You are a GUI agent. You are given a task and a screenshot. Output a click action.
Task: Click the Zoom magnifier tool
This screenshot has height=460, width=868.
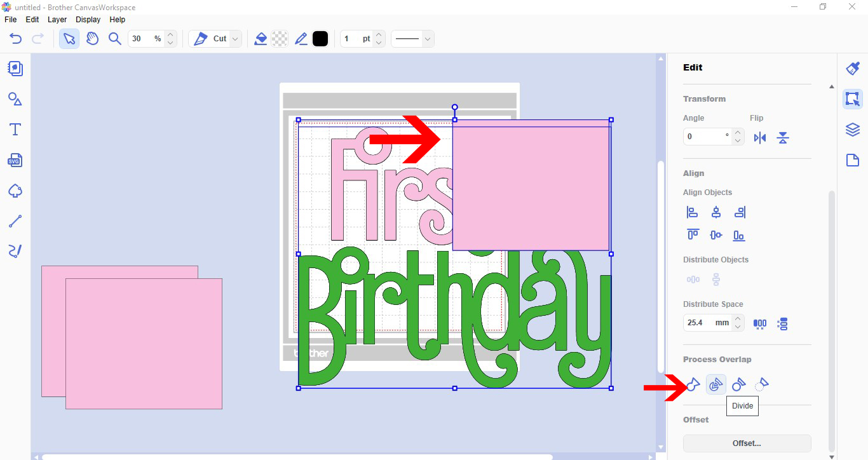[x=114, y=39]
